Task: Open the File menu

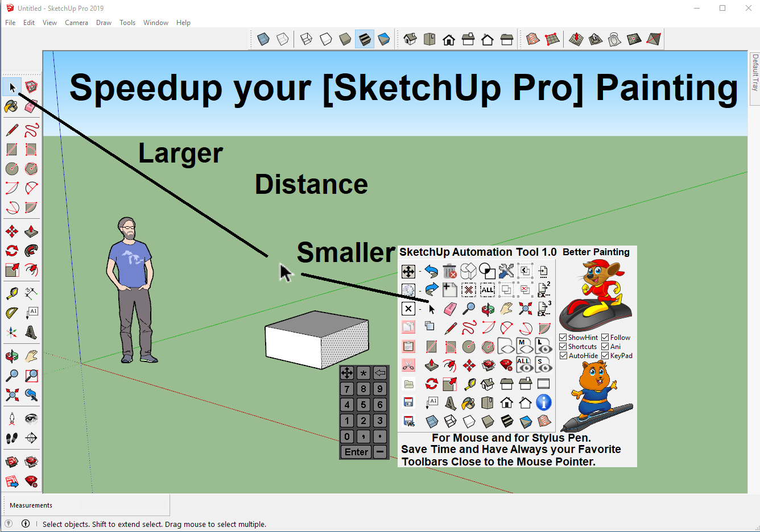Action: (x=10, y=23)
